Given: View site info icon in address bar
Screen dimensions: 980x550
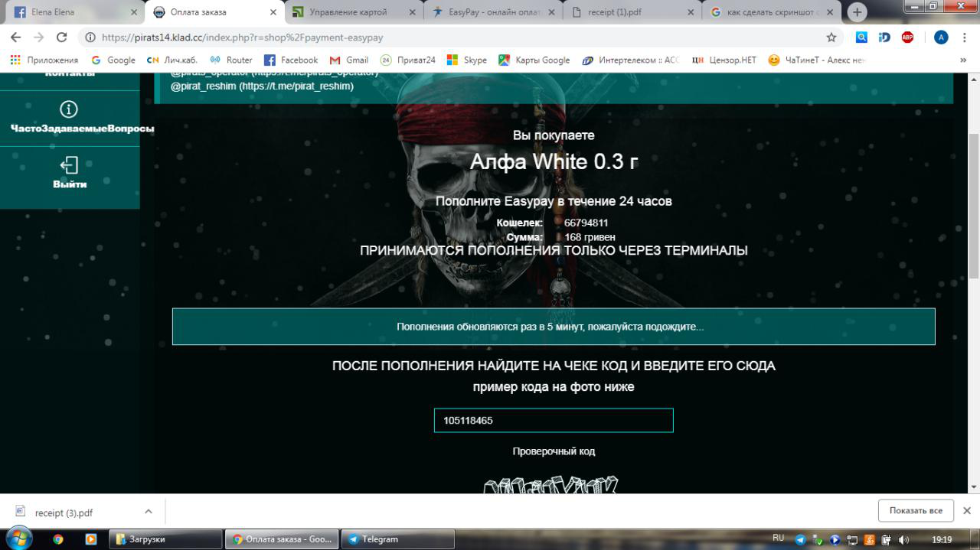Looking at the screenshot, I should click(x=90, y=37).
